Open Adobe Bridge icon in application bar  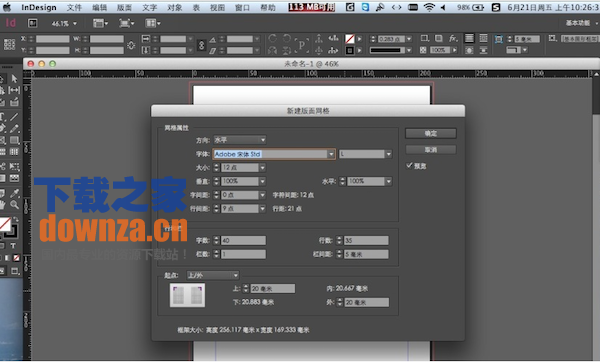click(33, 23)
